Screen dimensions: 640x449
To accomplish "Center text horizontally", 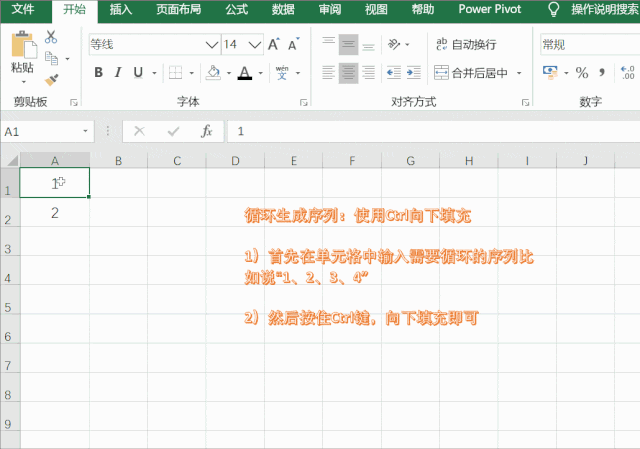I will (348, 73).
